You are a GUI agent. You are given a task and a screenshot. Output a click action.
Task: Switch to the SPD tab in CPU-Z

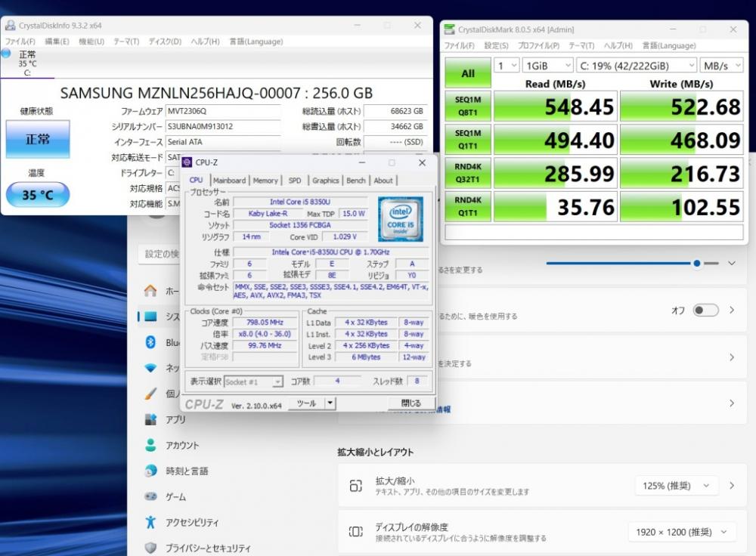pyautogui.click(x=295, y=181)
